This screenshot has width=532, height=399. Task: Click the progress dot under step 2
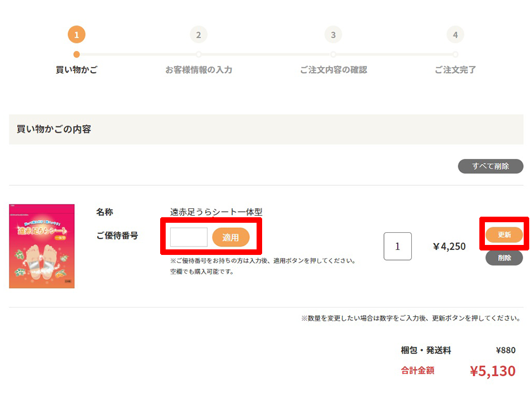tap(198, 54)
